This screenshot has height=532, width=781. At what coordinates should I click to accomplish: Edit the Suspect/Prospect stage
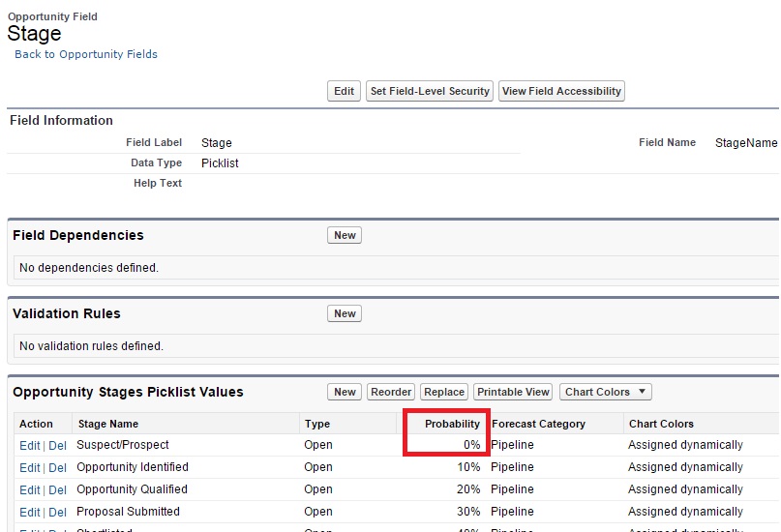pyautogui.click(x=29, y=446)
